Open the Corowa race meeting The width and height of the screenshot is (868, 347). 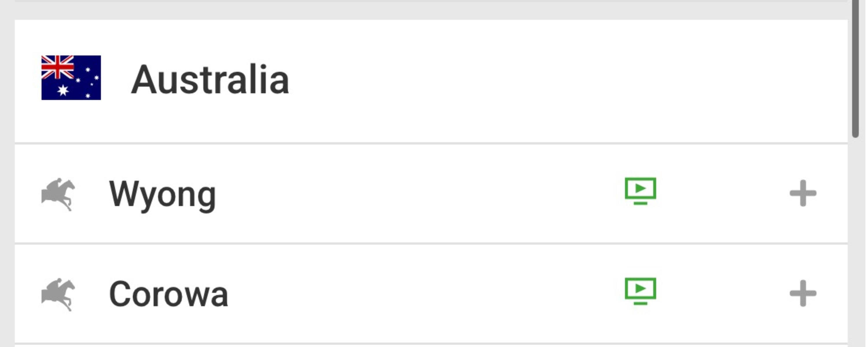click(168, 294)
